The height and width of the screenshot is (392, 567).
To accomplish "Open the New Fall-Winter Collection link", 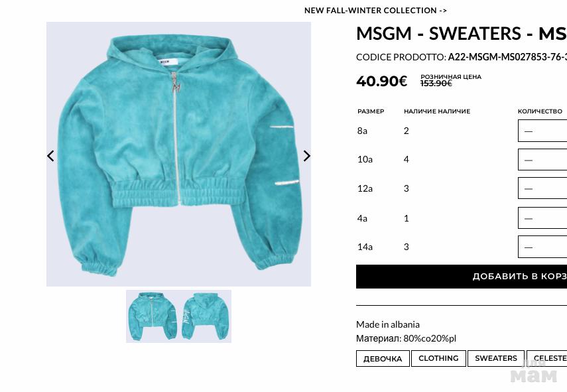I will tap(375, 11).
